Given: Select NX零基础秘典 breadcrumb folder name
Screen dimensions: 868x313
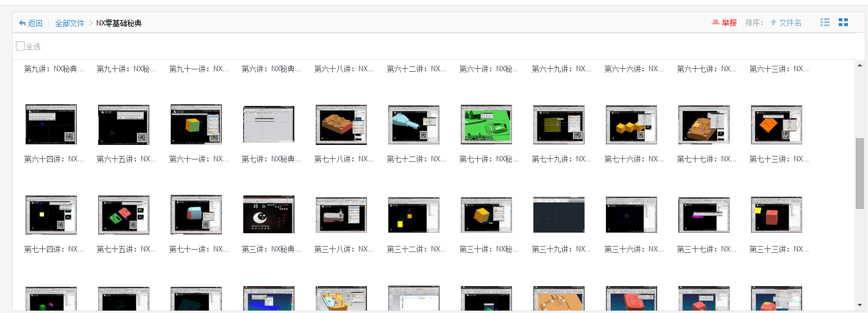Looking at the screenshot, I should (x=119, y=23).
